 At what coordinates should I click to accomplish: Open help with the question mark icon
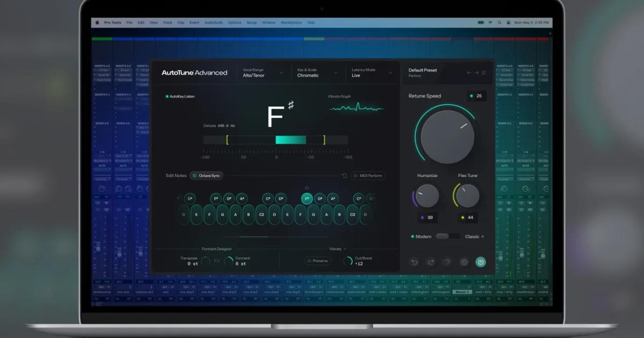(448, 262)
